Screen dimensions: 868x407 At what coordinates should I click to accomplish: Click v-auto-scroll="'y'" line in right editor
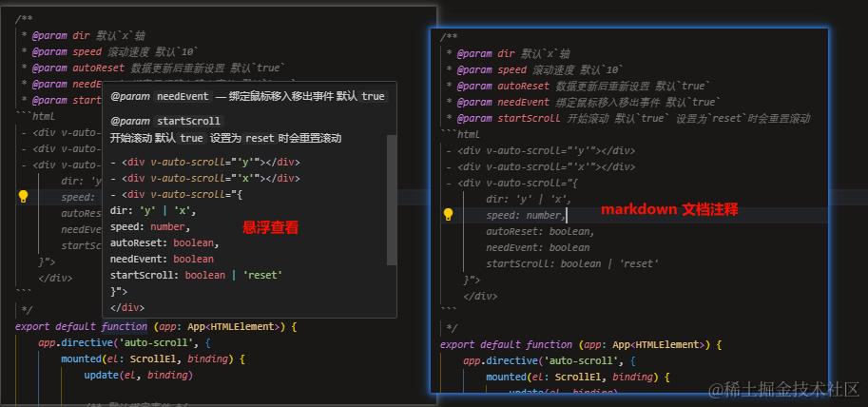click(x=541, y=150)
